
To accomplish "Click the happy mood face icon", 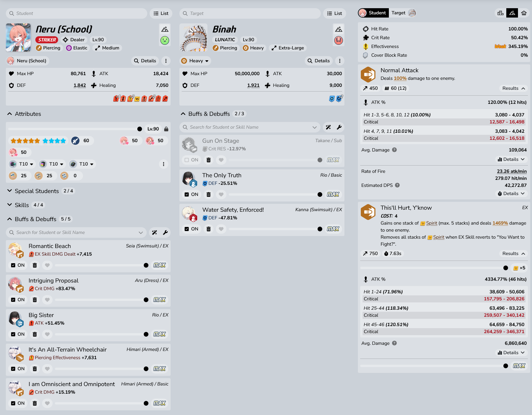I will (165, 40).
